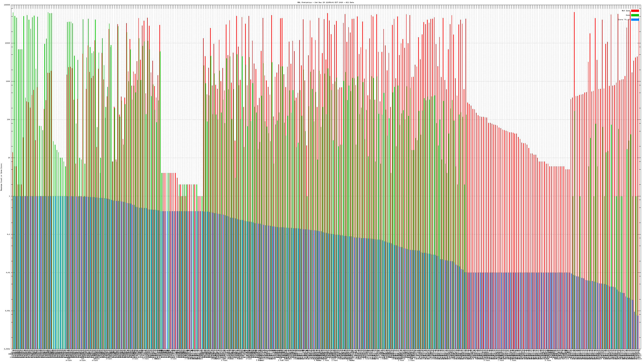Click the 10 y-axis tick label
The image size is (644, 362).
9,158
